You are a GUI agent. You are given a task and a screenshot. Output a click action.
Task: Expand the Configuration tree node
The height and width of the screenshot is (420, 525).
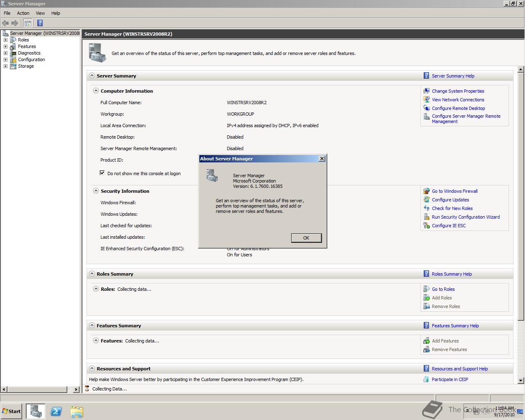pyautogui.click(x=5, y=59)
